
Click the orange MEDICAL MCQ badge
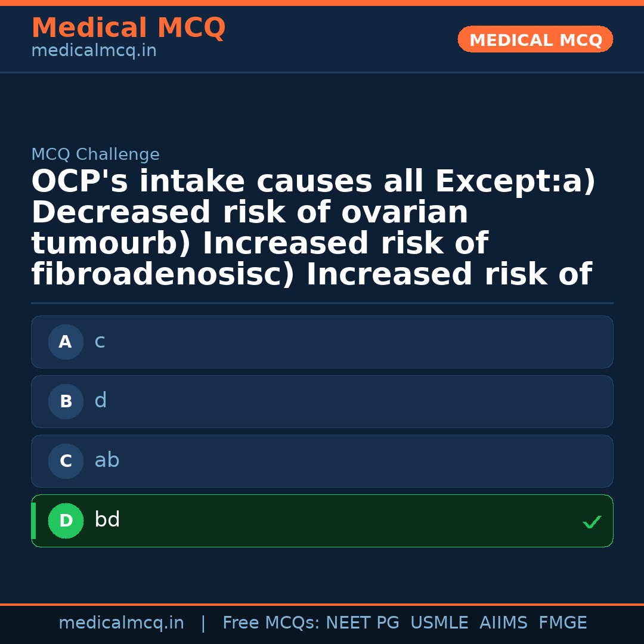point(535,39)
